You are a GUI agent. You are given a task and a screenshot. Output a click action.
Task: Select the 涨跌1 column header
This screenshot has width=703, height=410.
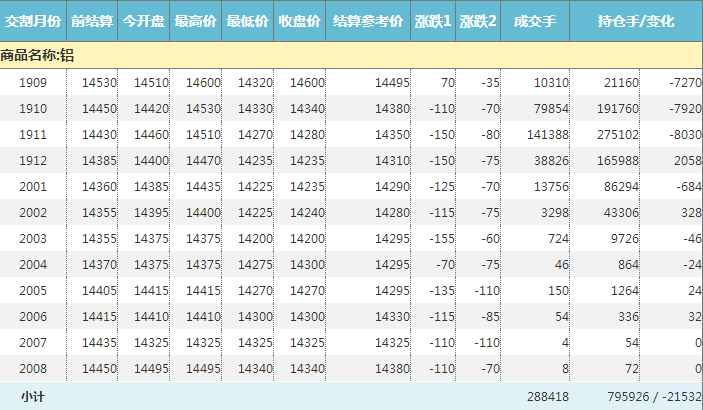coord(433,21)
